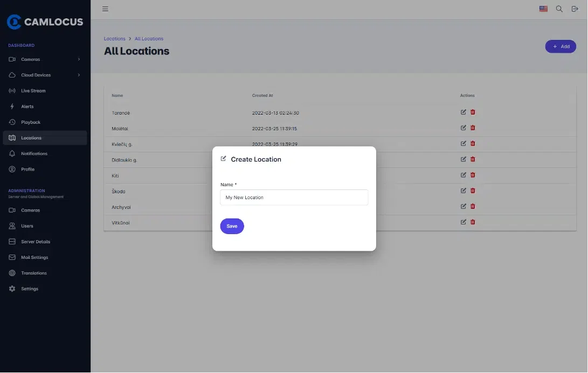This screenshot has width=588, height=373.
Task: Edit the Didlaukio g. location
Action: [x=464, y=159]
